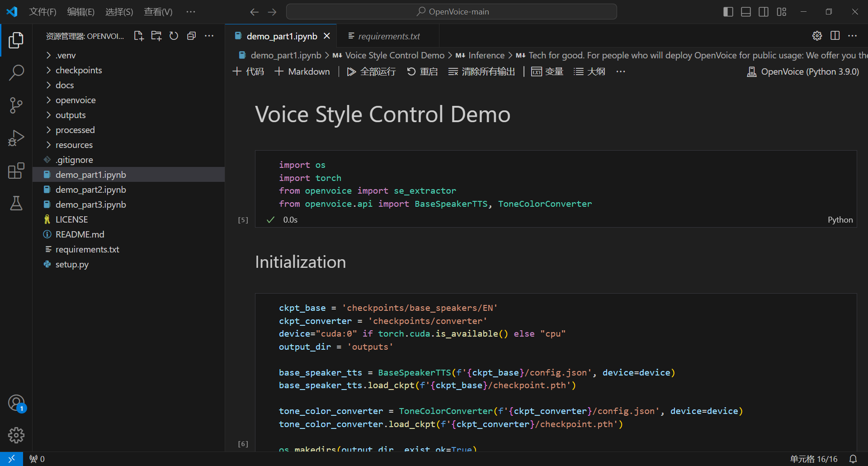Open the title bar menu overflow ellipsis
The height and width of the screenshot is (466, 868).
pos(191,12)
